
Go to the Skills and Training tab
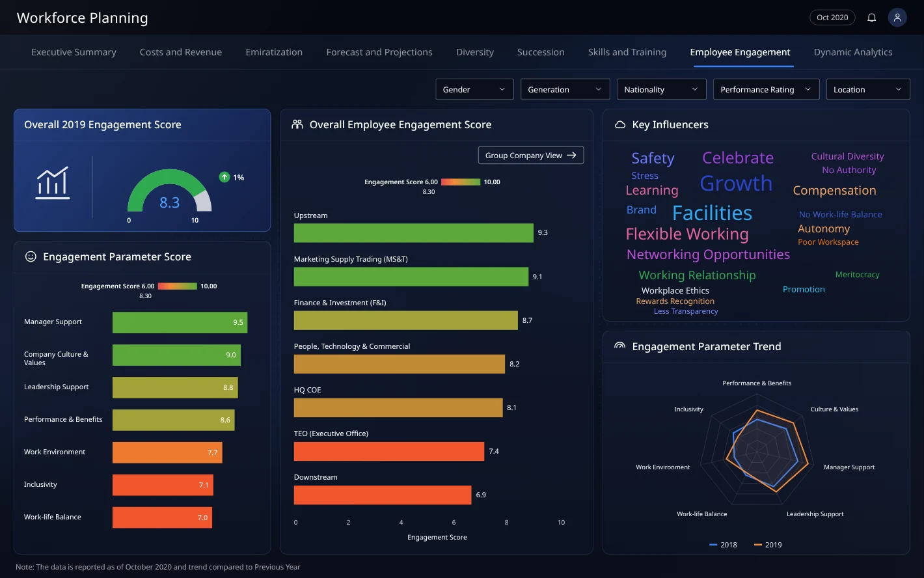(627, 52)
